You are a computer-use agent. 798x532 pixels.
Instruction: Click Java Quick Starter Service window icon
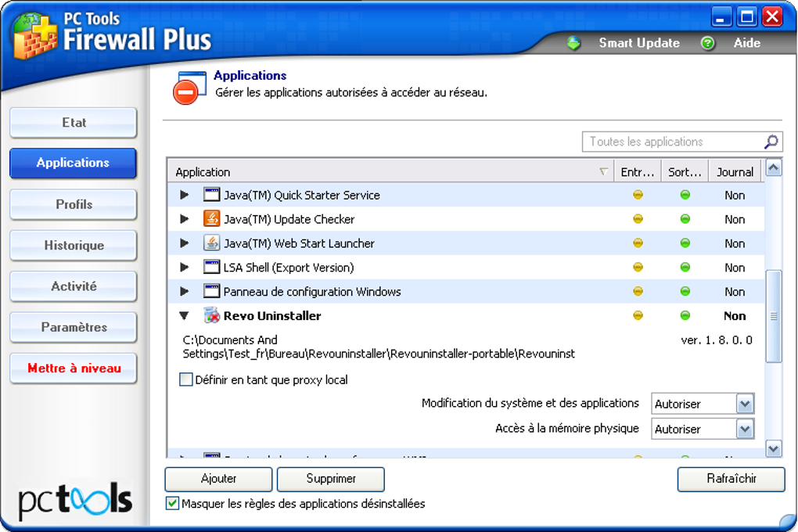pyautogui.click(x=211, y=195)
